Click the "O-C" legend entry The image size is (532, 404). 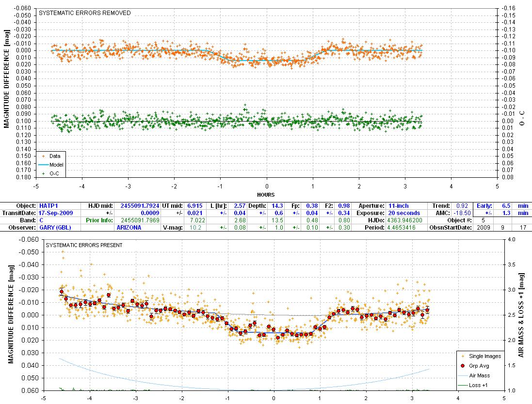[51, 173]
